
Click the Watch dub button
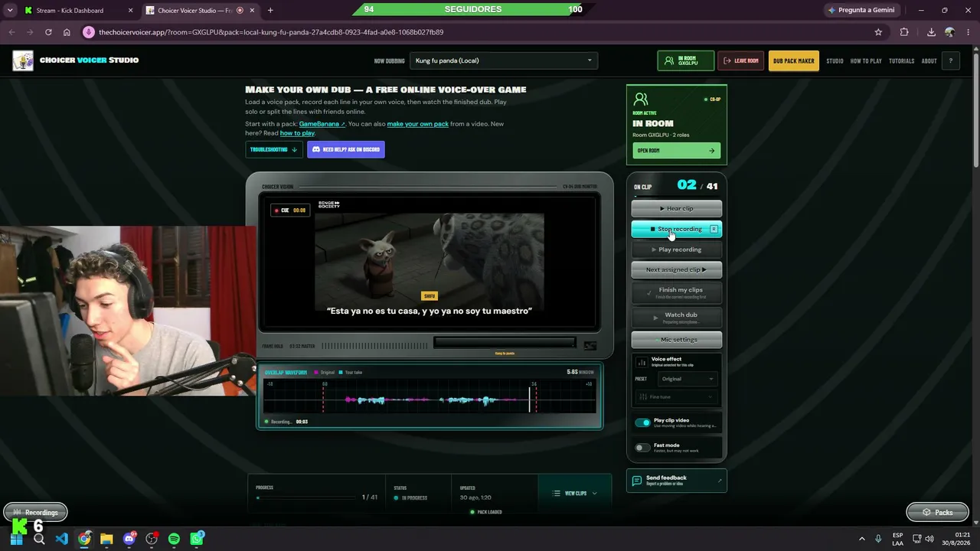tap(677, 317)
